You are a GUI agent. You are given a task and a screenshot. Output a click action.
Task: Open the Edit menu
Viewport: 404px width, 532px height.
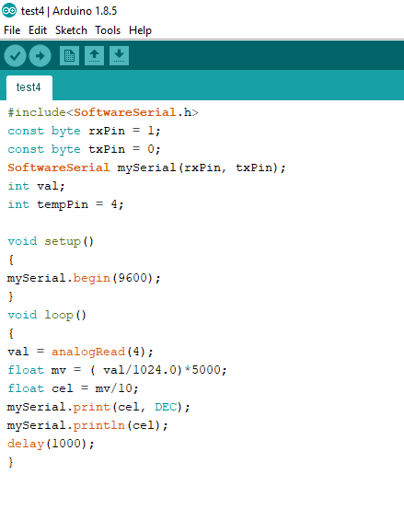pos(38,30)
